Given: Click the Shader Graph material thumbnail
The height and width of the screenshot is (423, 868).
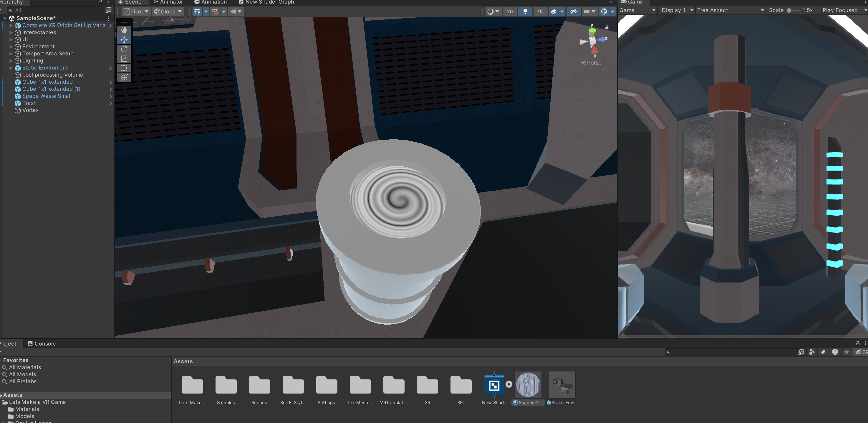Looking at the screenshot, I should (x=528, y=385).
